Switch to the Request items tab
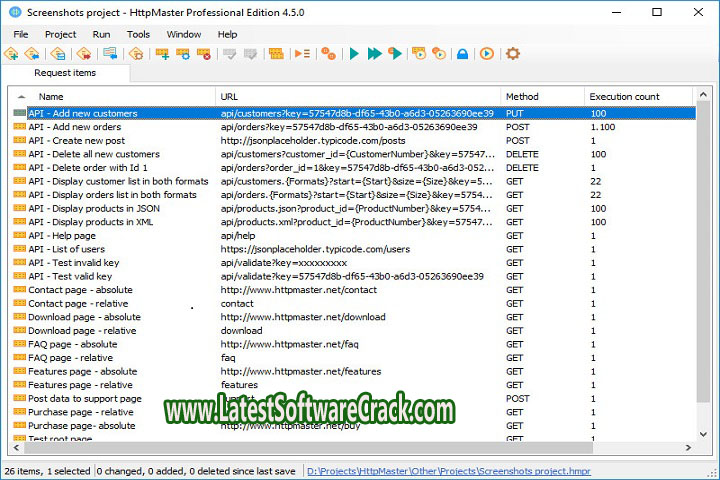Viewport: 720px width, 480px height. [65, 73]
